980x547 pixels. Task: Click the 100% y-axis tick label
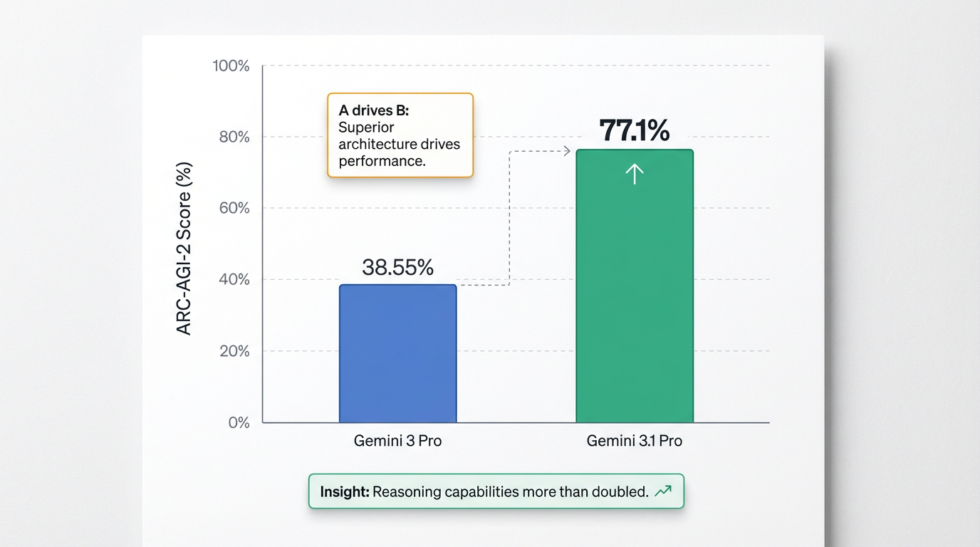(231, 66)
